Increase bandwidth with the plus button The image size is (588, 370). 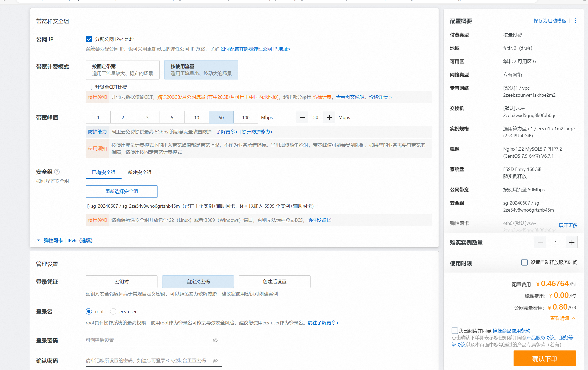[329, 118]
